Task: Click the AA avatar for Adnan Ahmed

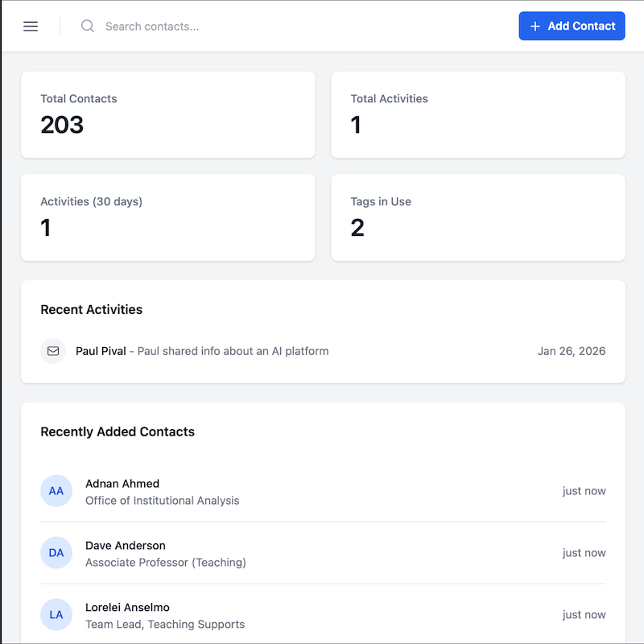Action: click(56, 491)
